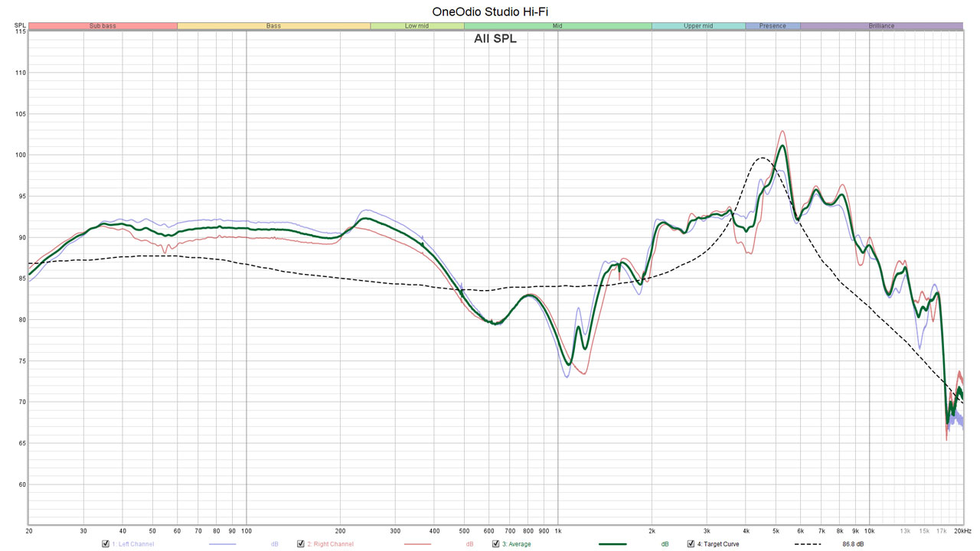Image resolution: width=980 pixels, height=551 pixels.
Task: Click the OneOdio Studio Hi-Fi heading
Action: 490,11
